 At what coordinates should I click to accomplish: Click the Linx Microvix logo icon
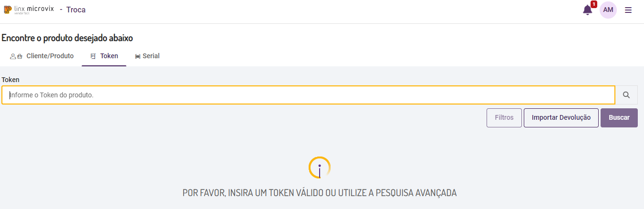click(x=7, y=10)
